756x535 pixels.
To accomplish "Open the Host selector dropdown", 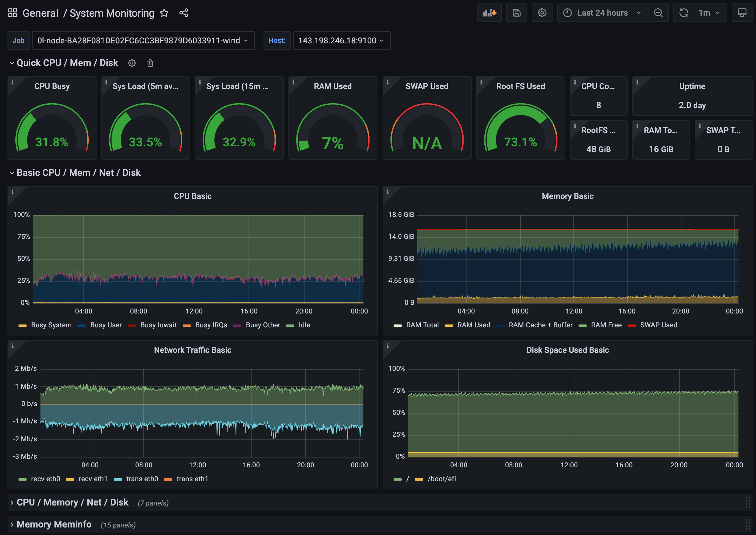I will 341,40.
